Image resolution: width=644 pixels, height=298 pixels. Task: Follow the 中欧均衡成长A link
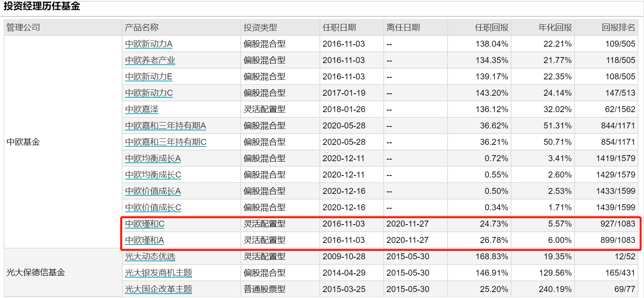[x=153, y=158]
